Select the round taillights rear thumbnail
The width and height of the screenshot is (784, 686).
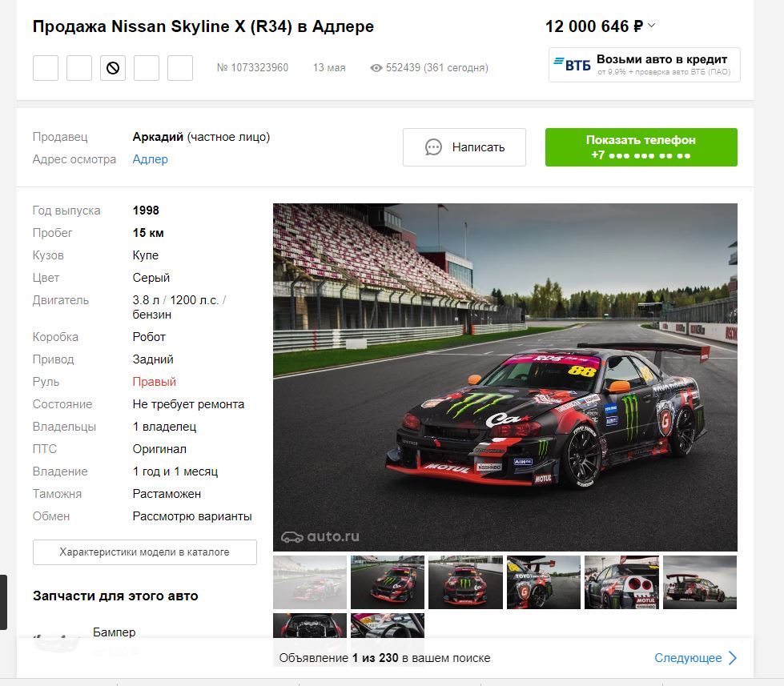pyautogui.click(x=621, y=582)
